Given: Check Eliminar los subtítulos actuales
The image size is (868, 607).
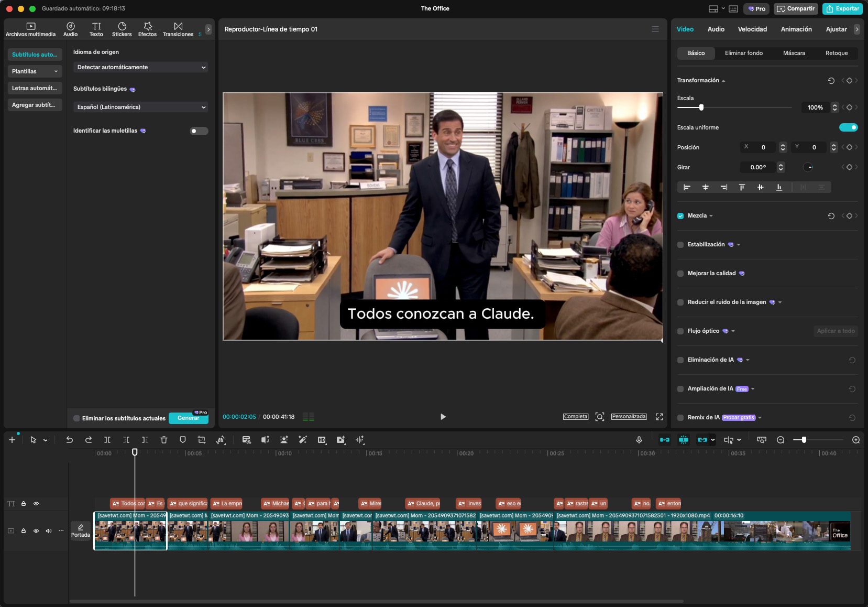Looking at the screenshot, I should click(76, 418).
